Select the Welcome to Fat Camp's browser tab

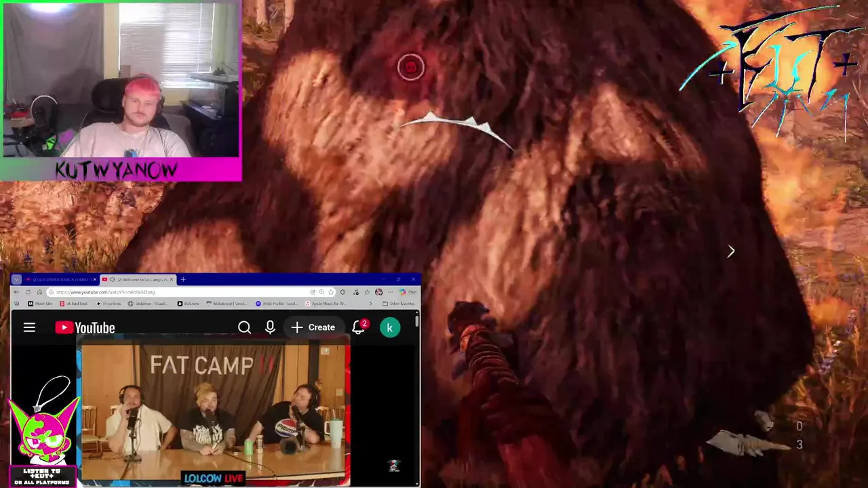point(138,279)
